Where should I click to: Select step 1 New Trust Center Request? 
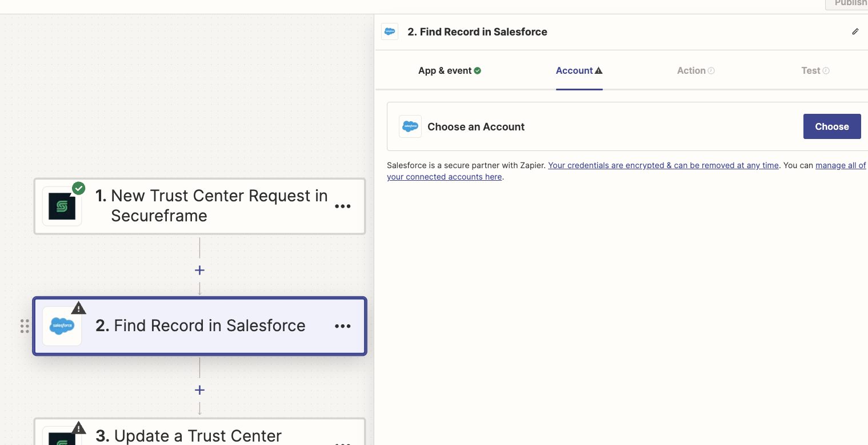199,206
